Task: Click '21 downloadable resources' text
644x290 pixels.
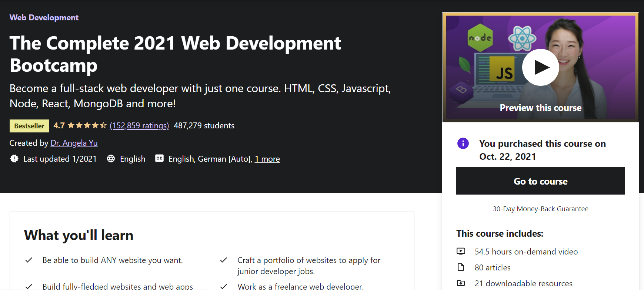Action: [x=524, y=284]
